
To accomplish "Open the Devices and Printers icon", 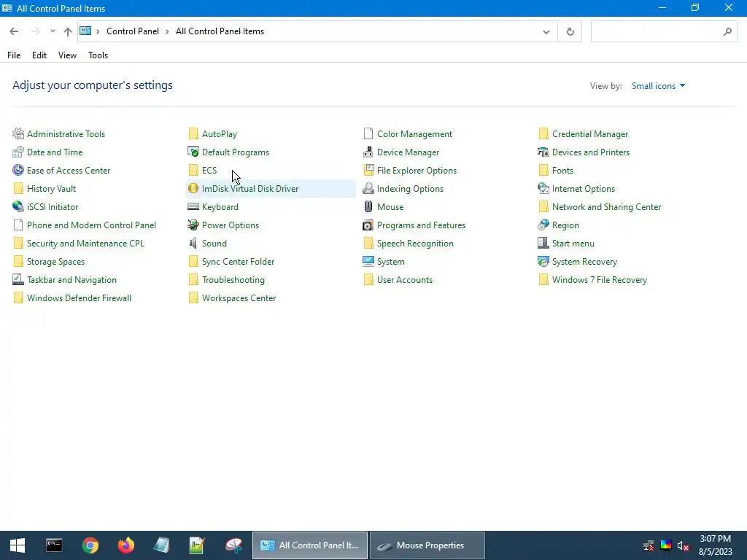I will tap(543, 152).
